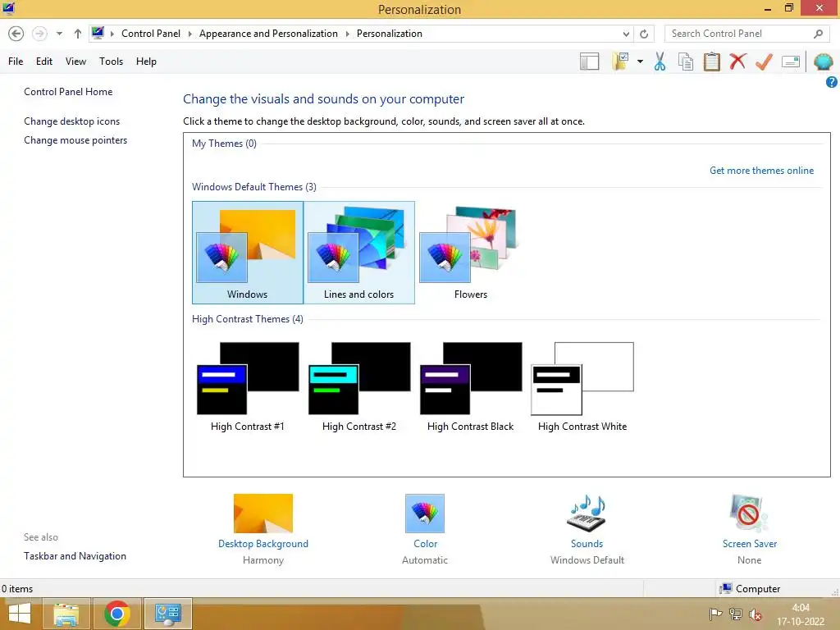Viewport: 840px width, 630px height.
Task: Click the Control Panel breadcrumb
Action: [x=151, y=33]
